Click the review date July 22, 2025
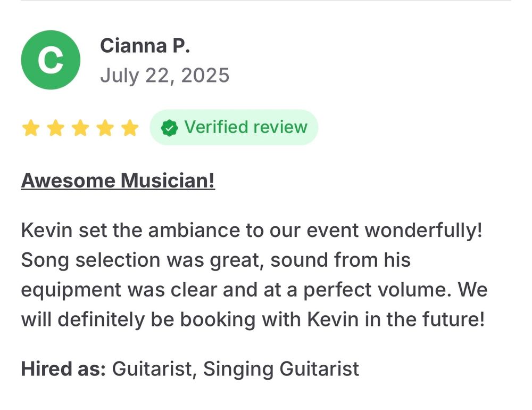532x410 pixels. (164, 75)
